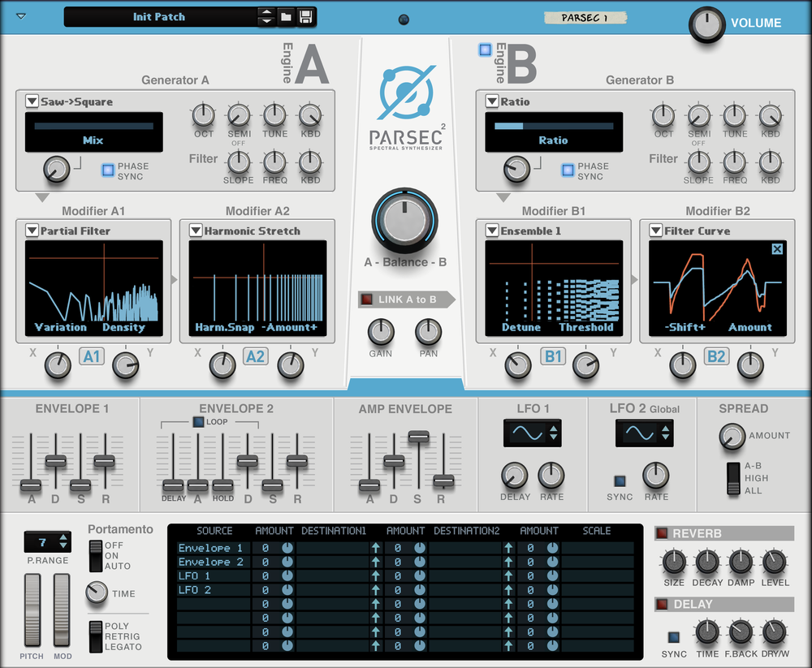Click the Envelope 1 destination arrow icon
Screen dimensions: 812x668
[x=375, y=547]
